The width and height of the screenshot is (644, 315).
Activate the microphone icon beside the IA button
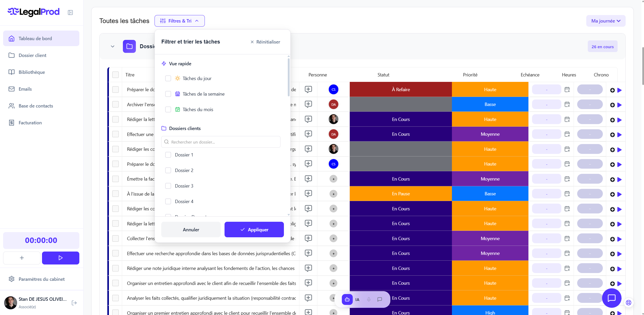(x=369, y=299)
